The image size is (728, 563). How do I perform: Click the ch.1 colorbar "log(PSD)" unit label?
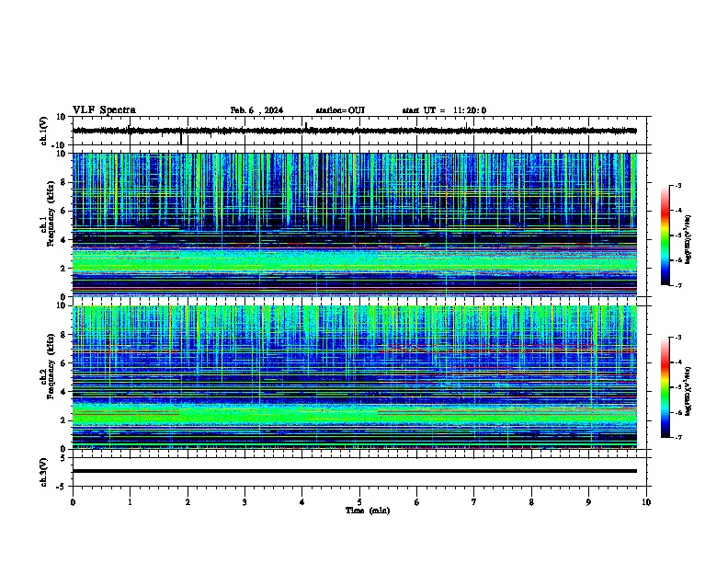688,240
